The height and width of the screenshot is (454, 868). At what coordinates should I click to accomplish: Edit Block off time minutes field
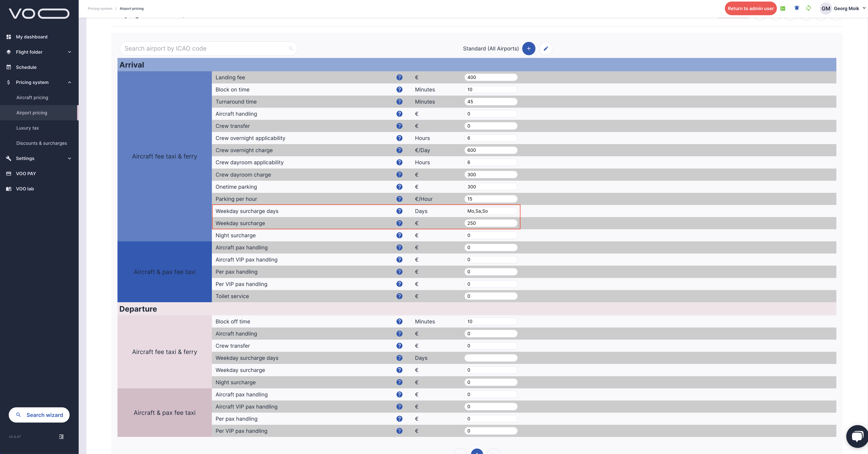pyautogui.click(x=491, y=321)
